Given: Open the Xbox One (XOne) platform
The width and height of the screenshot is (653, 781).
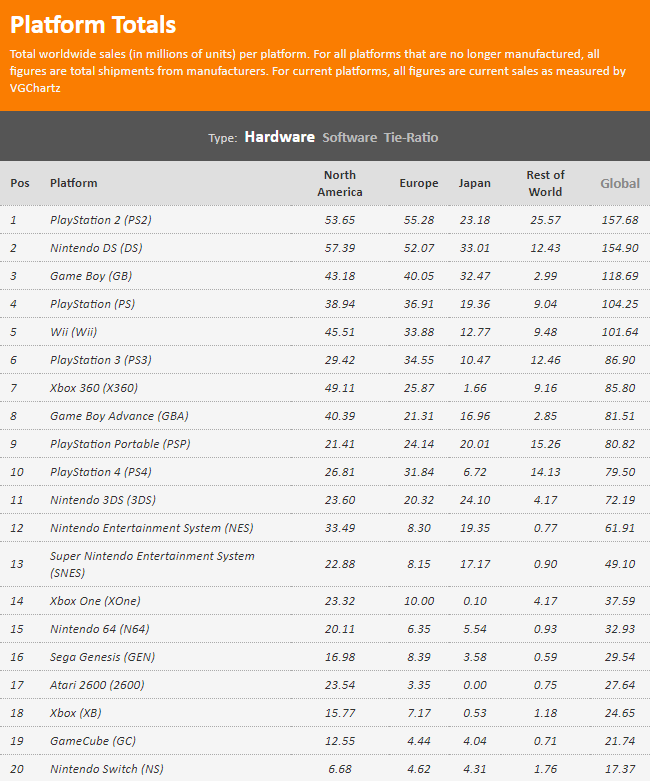Looking at the screenshot, I should [95, 601].
